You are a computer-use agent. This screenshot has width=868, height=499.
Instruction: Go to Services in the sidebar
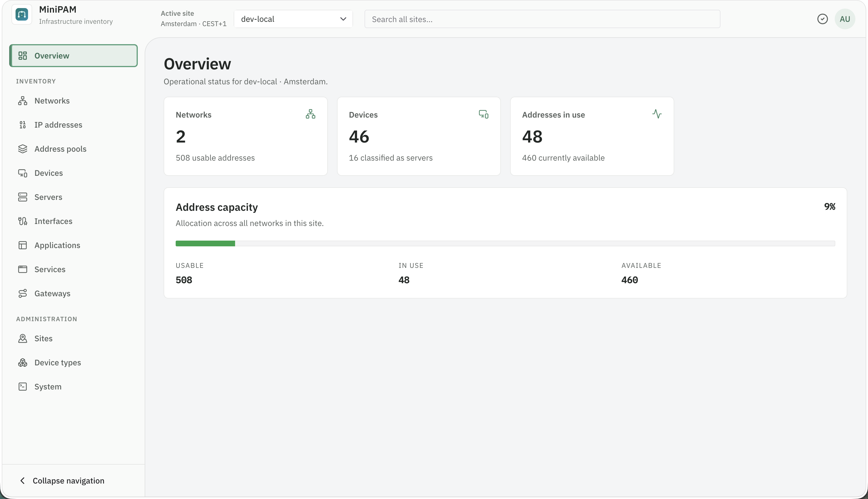73,269
